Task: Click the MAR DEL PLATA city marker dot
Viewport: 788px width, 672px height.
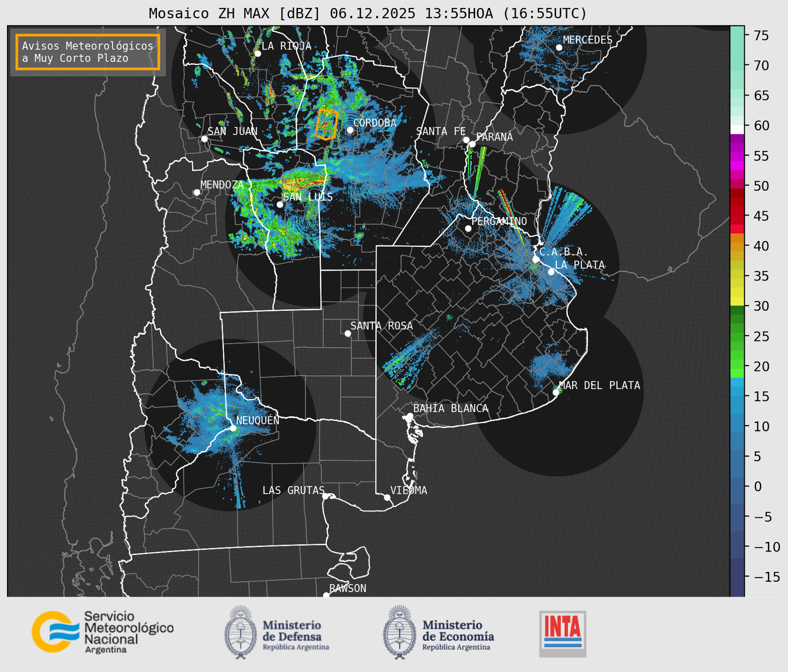Action: click(x=555, y=393)
